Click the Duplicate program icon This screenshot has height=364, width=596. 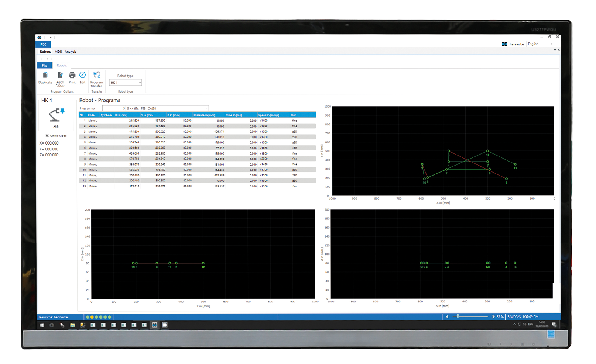point(45,75)
